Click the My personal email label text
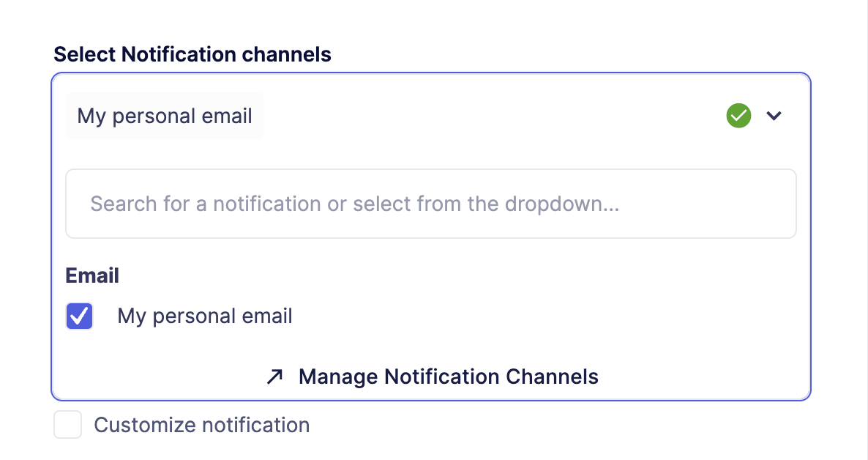This screenshot has width=868, height=460. coord(205,316)
